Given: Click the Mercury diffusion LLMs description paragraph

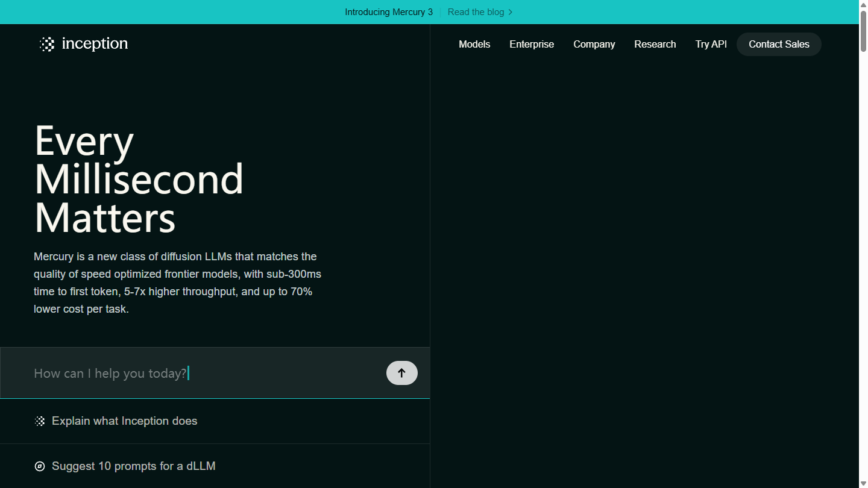Looking at the screenshot, I should click(x=178, y=283).
